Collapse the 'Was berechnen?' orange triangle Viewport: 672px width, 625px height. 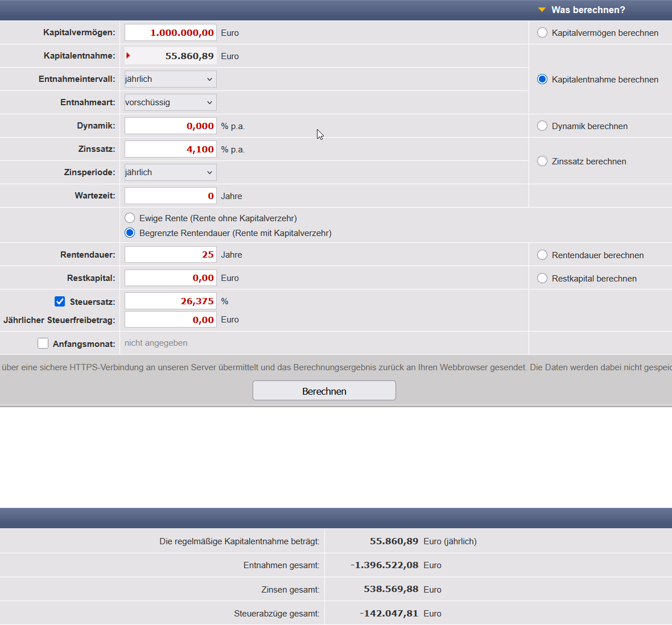pos(542,10)
